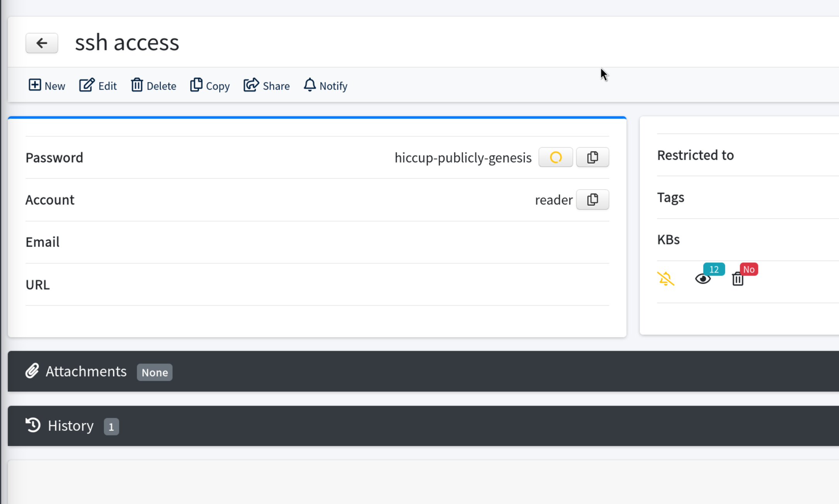Click the history clock icon
Image resolution: width=839 pixels, height=504 pixels.
(33, 425)
